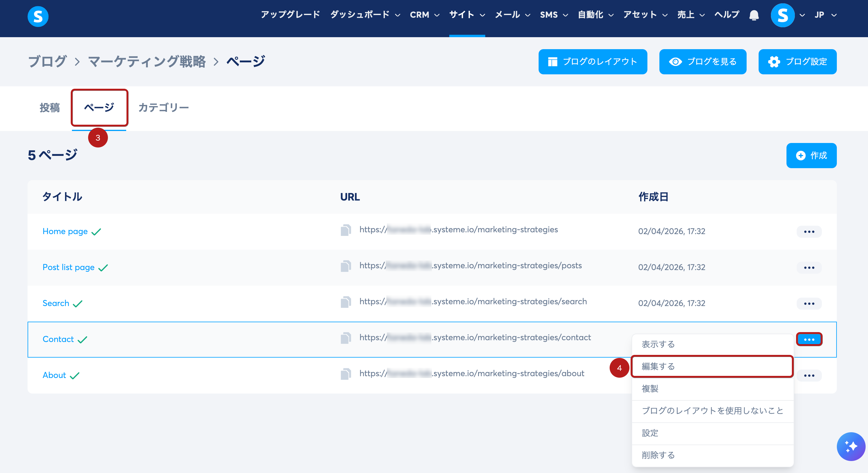Image resolution: width=868 pixels, height=473 pixels.
Task: Open the three-dots menu for Search row
Action: click(x=809, y=304)
